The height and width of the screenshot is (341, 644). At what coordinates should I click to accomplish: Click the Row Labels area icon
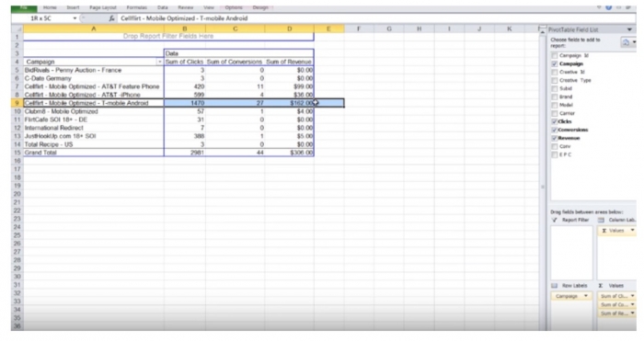555,286
